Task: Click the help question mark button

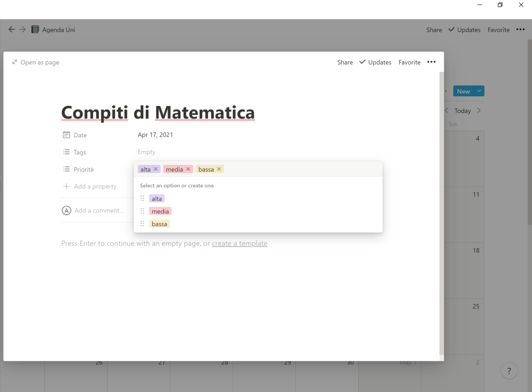Action: point(509,371)
